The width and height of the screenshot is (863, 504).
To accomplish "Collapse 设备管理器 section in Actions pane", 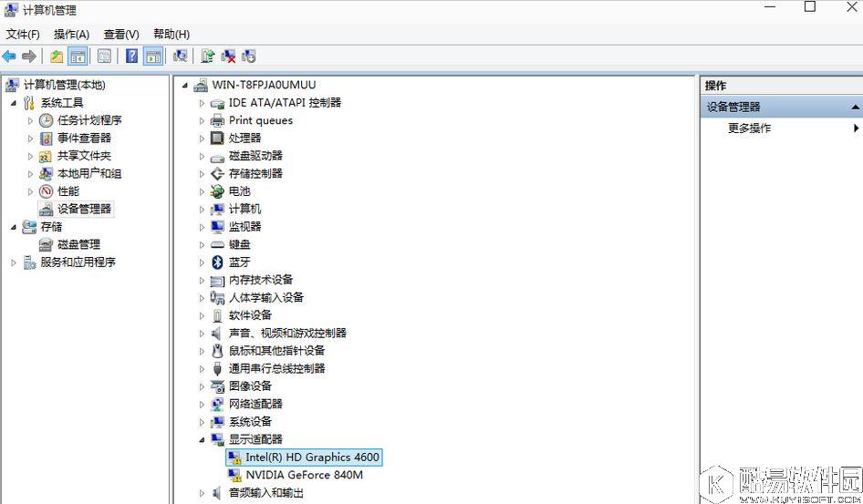I will point(855,108).
